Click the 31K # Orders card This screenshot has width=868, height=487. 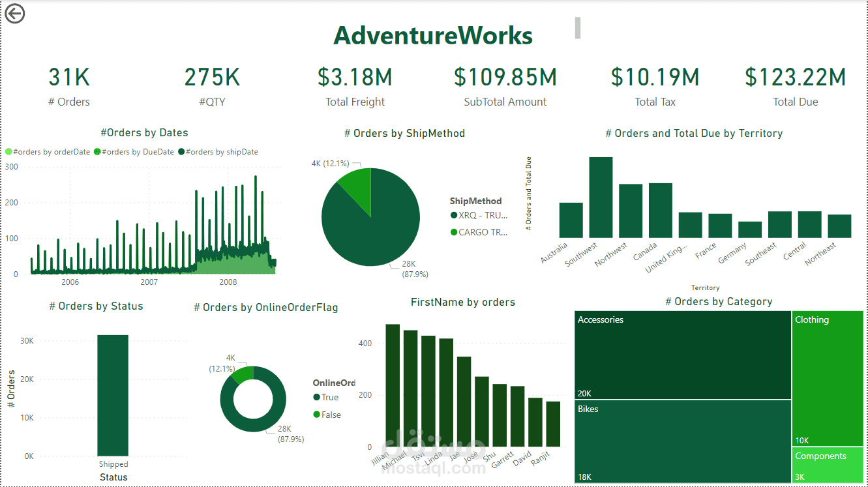pyautogui.click(x=69, y=86)
